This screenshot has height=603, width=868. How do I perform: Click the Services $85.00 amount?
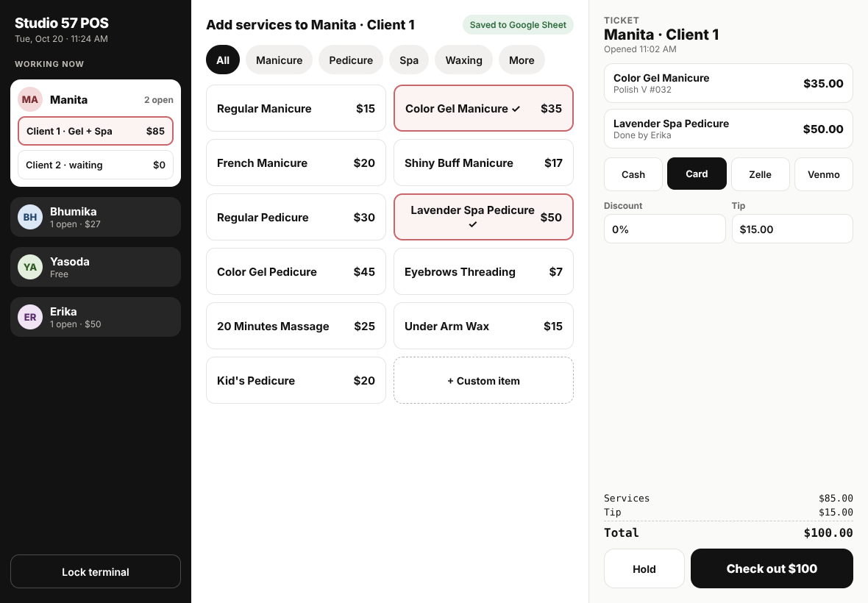click(836, 498)
